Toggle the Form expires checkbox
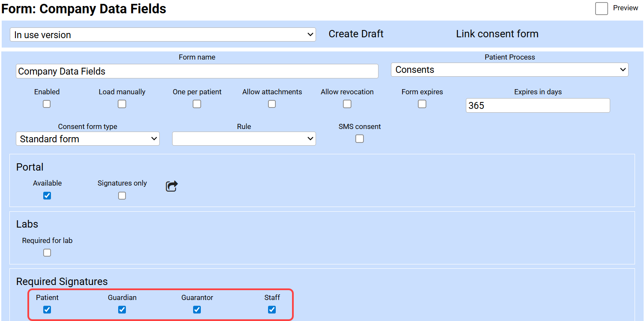Viewport: 644px width, 321px height. pyautogui.click(x=422, y=104)
